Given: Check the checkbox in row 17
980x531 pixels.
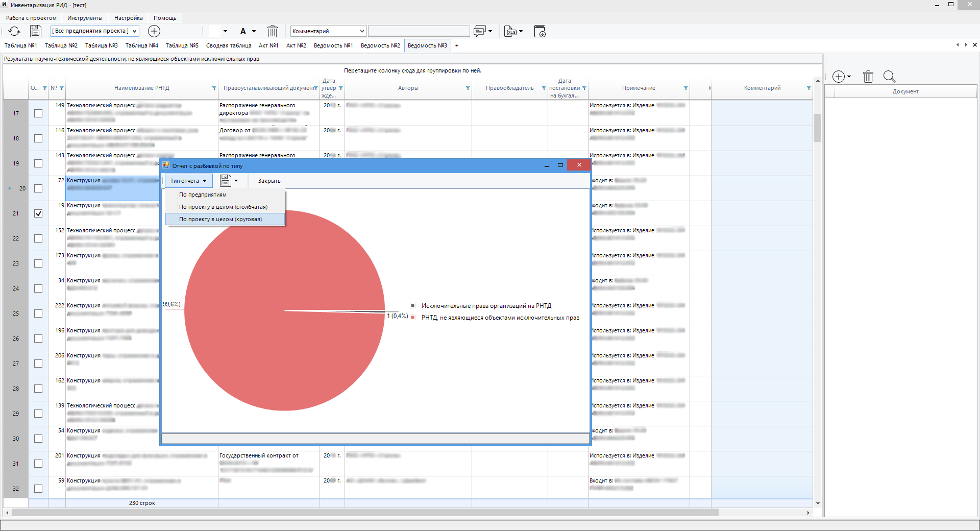Looking at the screenshot, I should tap(38, 113).
